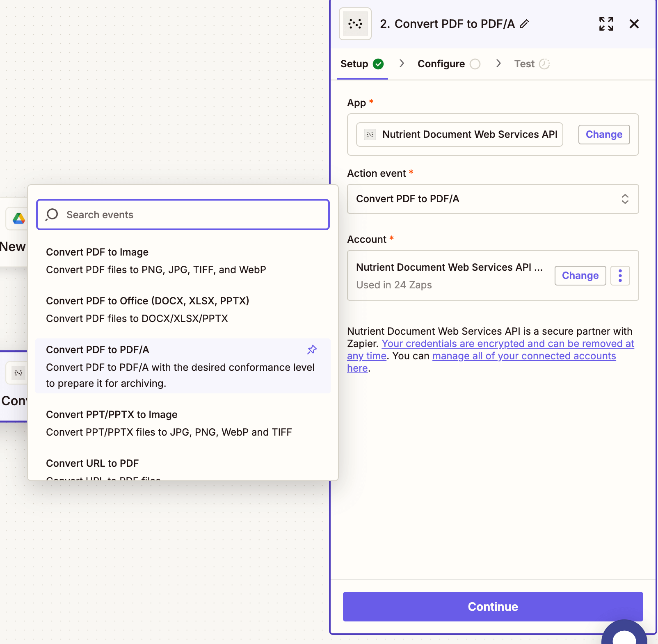Image resolution: width=658 pixels, height=644 pixels.
Task: Click the Continue button
Action: (x=492, y=607)
